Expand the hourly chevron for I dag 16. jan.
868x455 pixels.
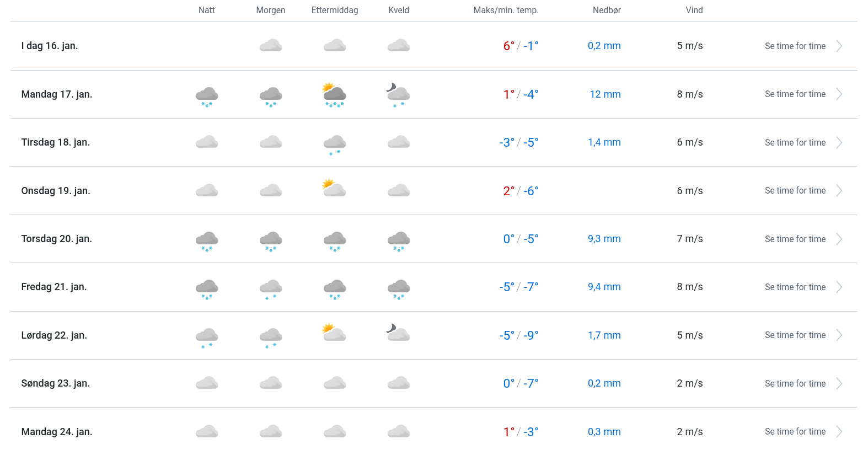click(839, 46)
